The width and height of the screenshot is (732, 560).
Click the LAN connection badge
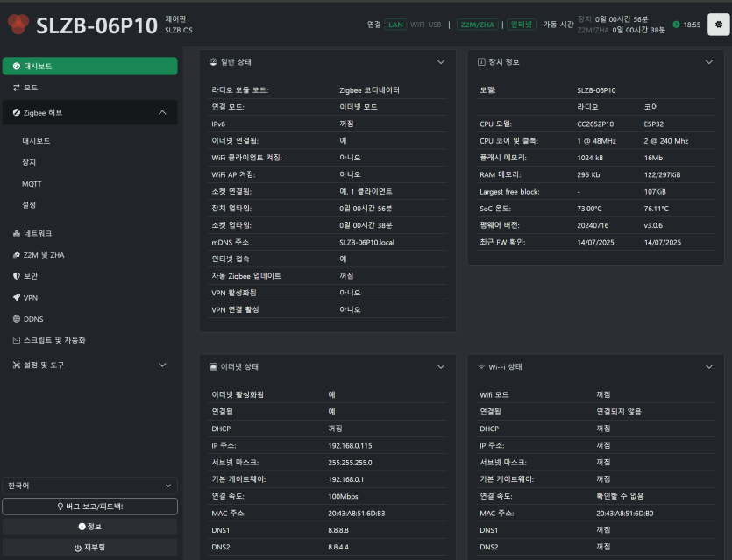pyautogui.click(x=395, y=25)
